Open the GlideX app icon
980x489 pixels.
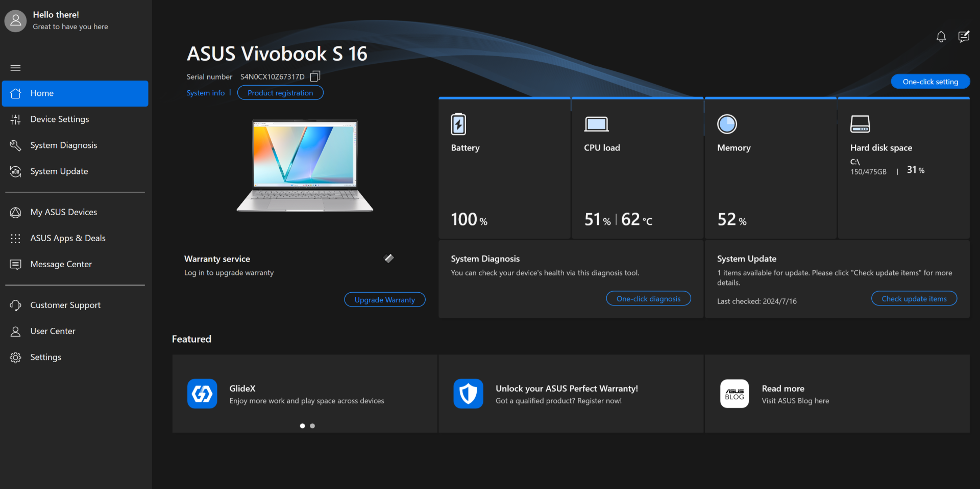coord(202,394)
